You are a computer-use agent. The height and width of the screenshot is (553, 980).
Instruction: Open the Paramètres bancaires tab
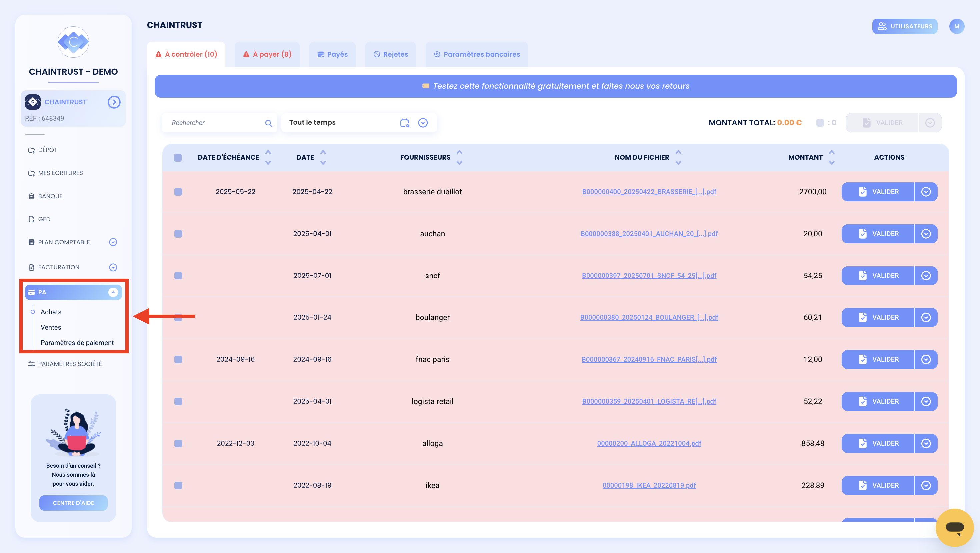pyautogui.click(x=476, y=54)
